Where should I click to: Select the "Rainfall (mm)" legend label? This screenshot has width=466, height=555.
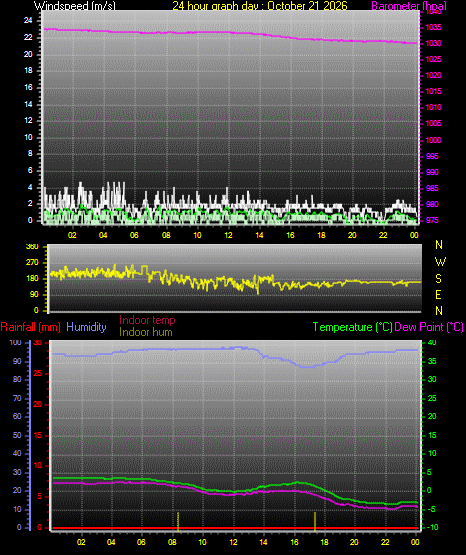coord(30,327)
